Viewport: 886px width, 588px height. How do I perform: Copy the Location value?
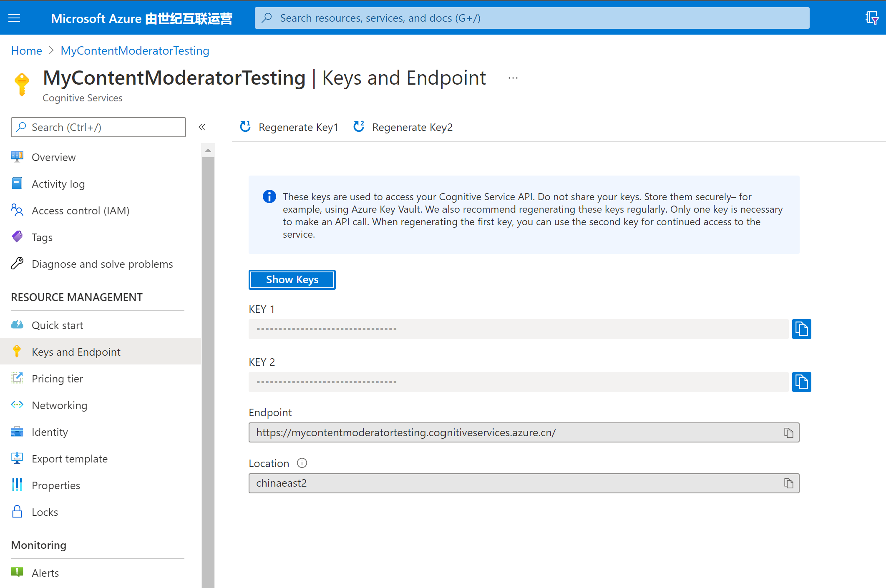click(x=788, y=483)
